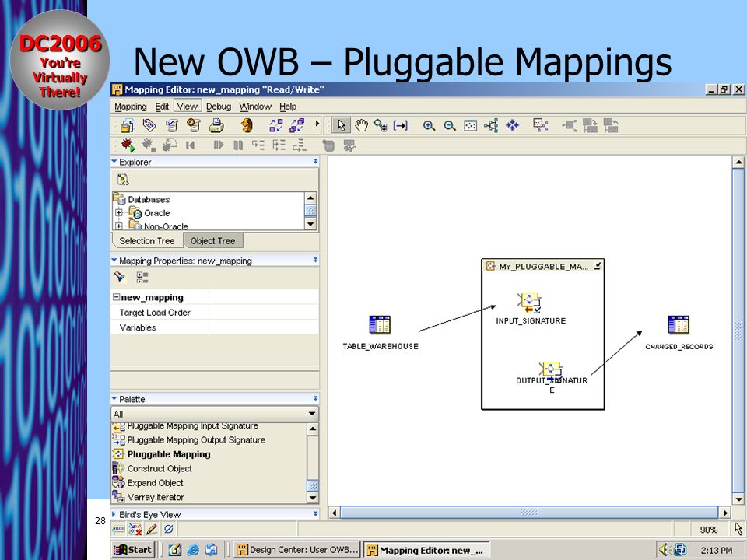Expand the Bird's Eye View panel
This screenshot has height=560, width=747.
coord(114,514)
